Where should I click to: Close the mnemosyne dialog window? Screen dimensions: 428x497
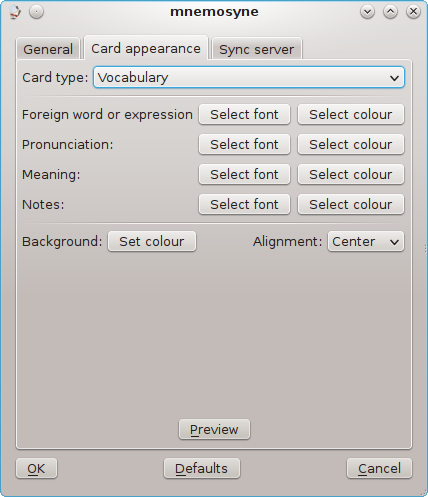[x=413, y=12]
